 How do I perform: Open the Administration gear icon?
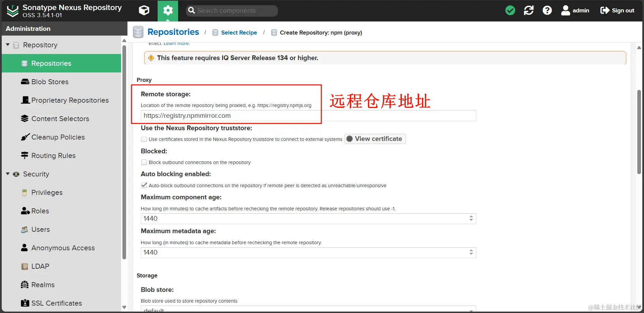[x=168, y=11]
